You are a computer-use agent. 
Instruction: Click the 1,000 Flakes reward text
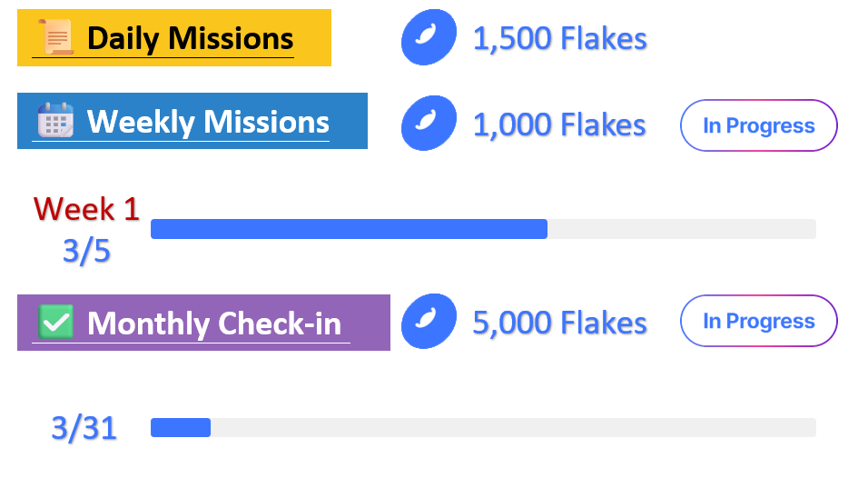(x=559, y=124)
